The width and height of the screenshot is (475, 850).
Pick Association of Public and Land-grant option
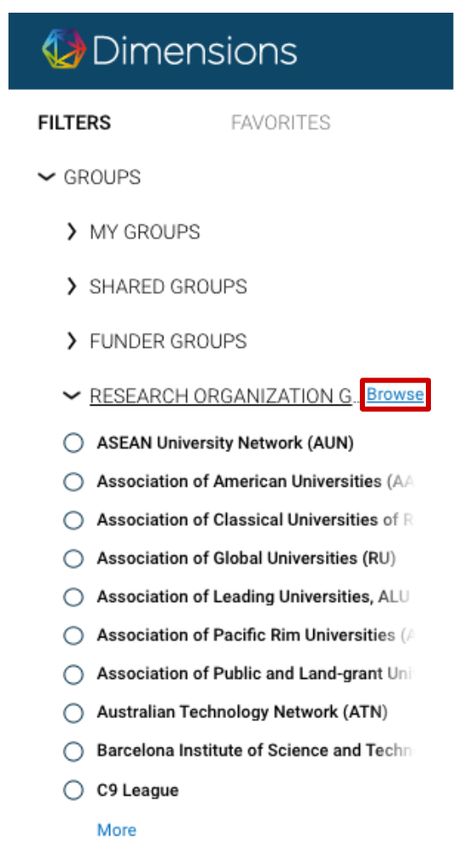[x=73, y=674]
